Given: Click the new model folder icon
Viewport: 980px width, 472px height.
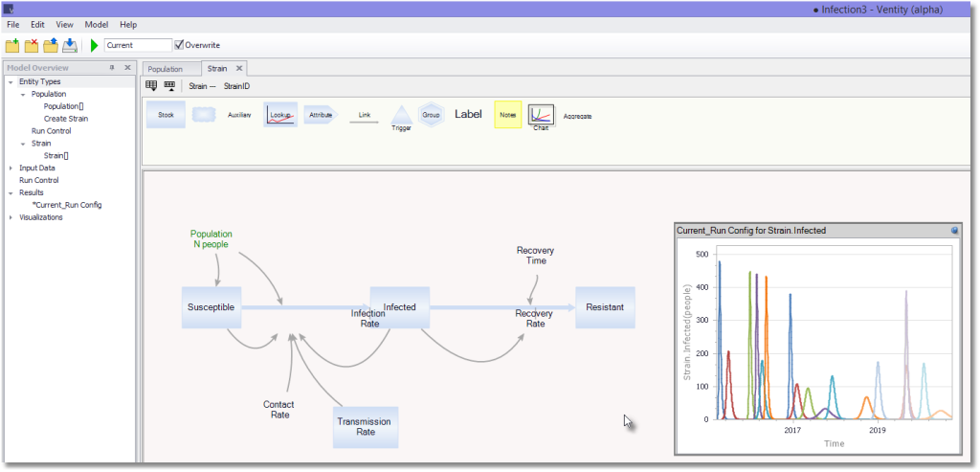Looking at the screenshot, I should 12,45.
